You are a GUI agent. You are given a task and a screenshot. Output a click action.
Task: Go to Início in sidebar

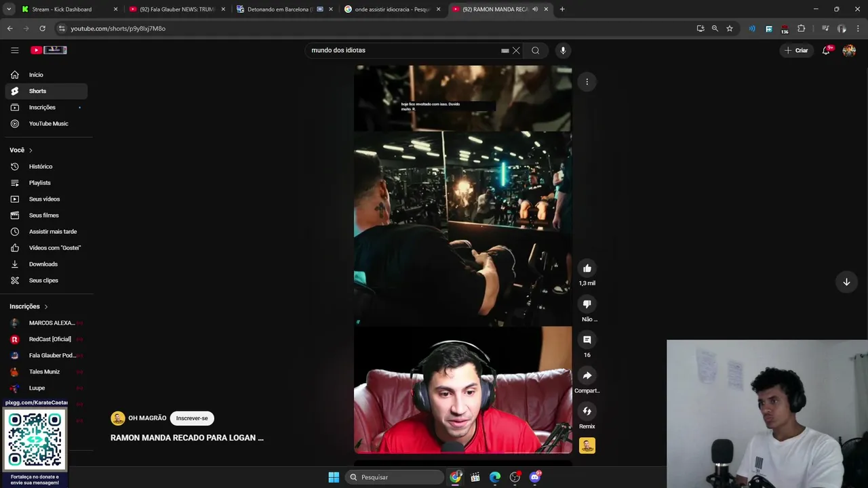46,75
